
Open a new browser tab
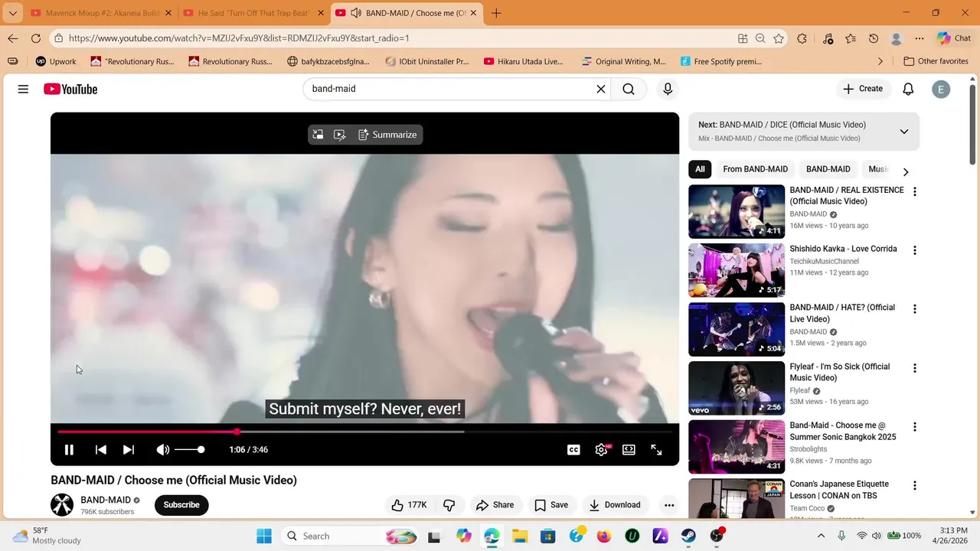(x=496, y=13)
